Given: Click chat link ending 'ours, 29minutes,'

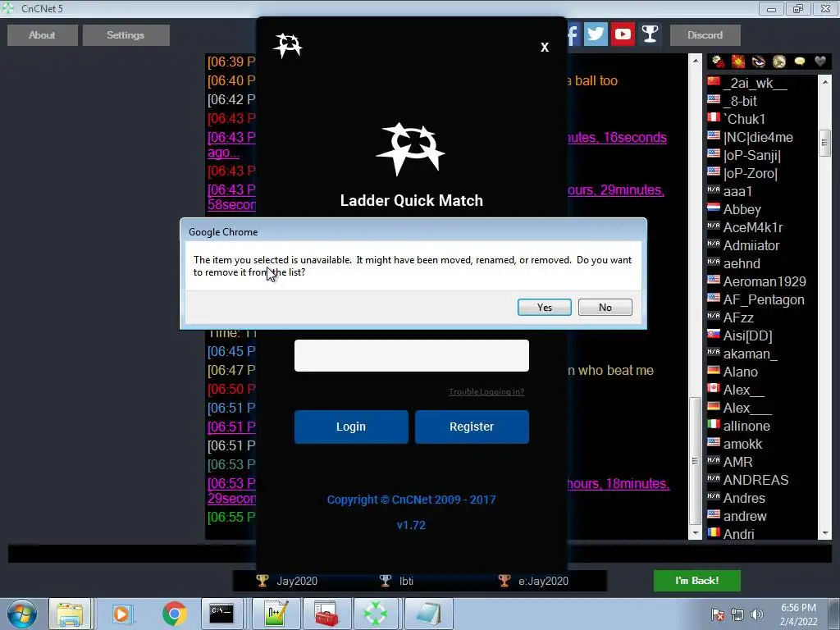Looking at the screenshot, I should pos(615,190).
